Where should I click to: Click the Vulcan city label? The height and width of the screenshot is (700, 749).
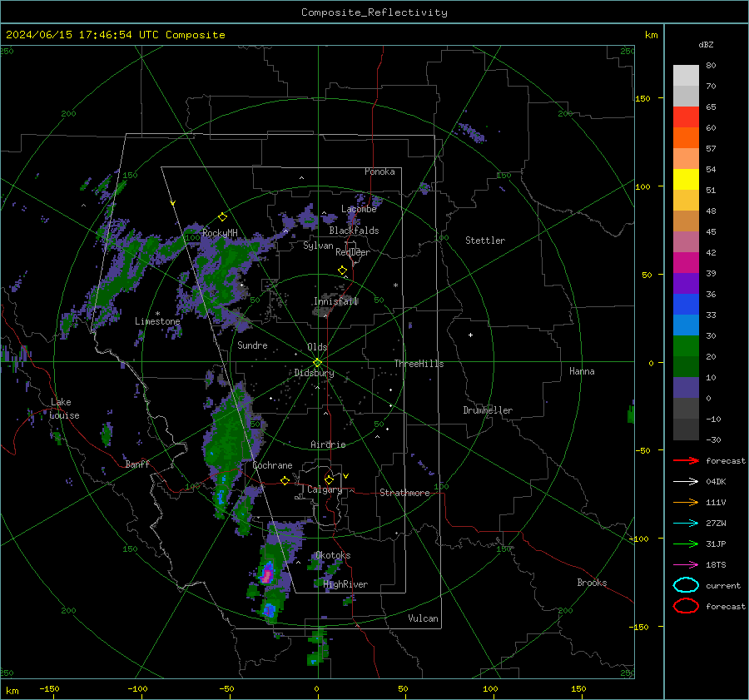point(423,618)
